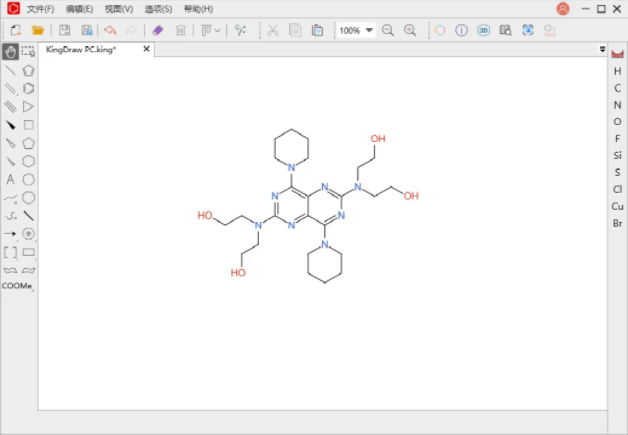Switch to KingDraw PC.king tab
This screenshot has height=435, width=628.
(82, 49)
